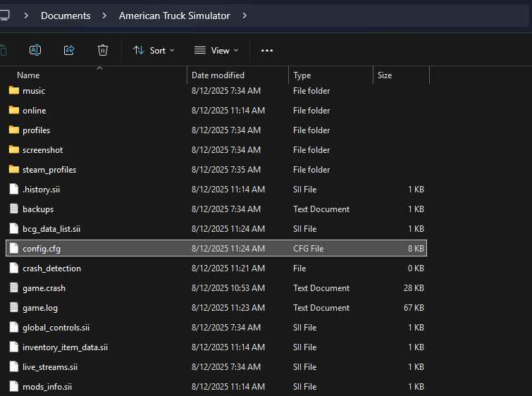Click the bcg_data_list.sii file icon
This screenshot has height=396, width=532.
pyautogui.click(x=14, y=228)
